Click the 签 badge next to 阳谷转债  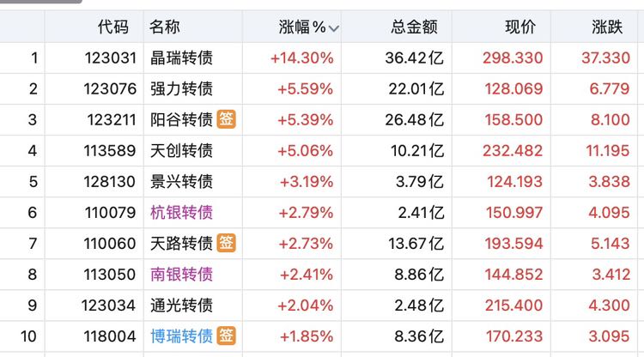pyautogui.click(x=227, y=119)
